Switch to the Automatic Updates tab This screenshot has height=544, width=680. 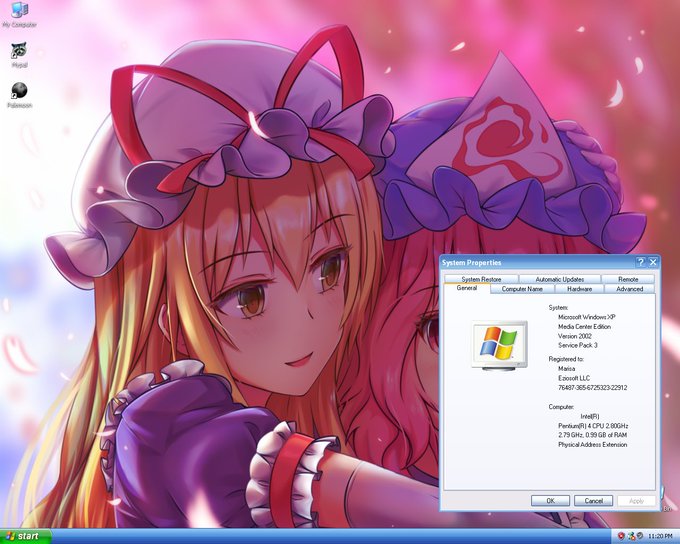559,279
